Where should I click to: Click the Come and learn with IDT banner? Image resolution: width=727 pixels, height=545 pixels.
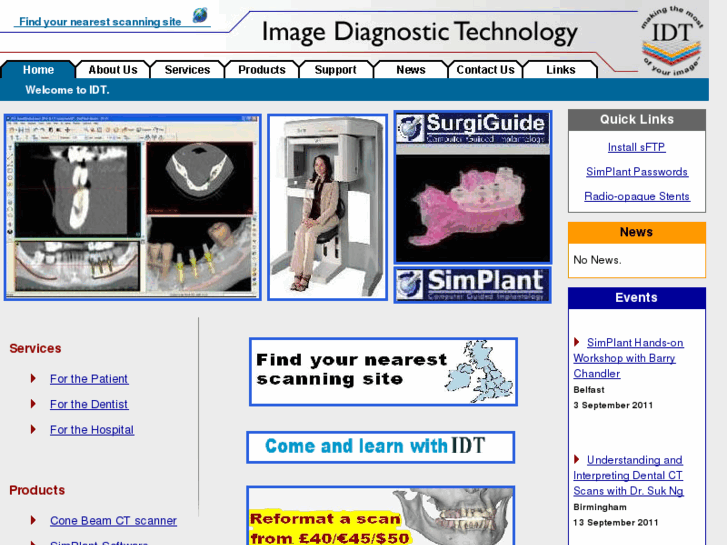point(381,447)
